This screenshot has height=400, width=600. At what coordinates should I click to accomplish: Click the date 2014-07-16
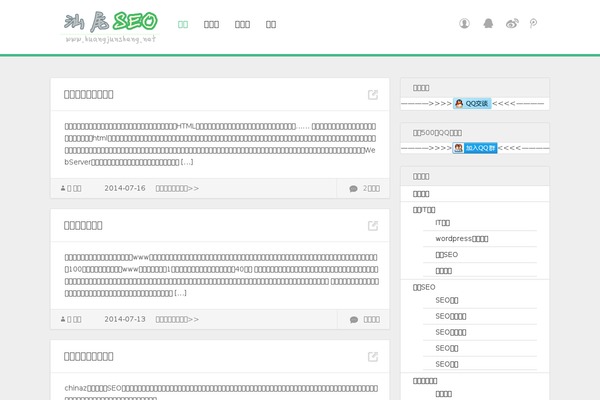point(125,188)
